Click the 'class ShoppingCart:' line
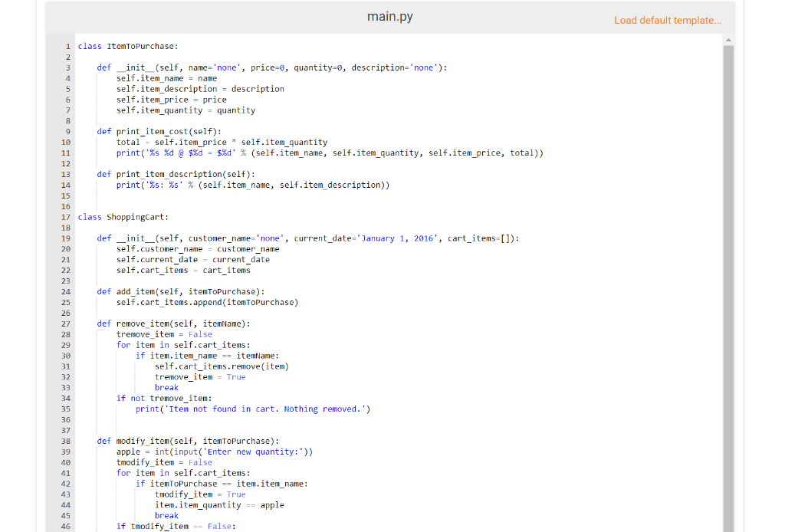Screen dimensions: 785x532 pos(123,217)
